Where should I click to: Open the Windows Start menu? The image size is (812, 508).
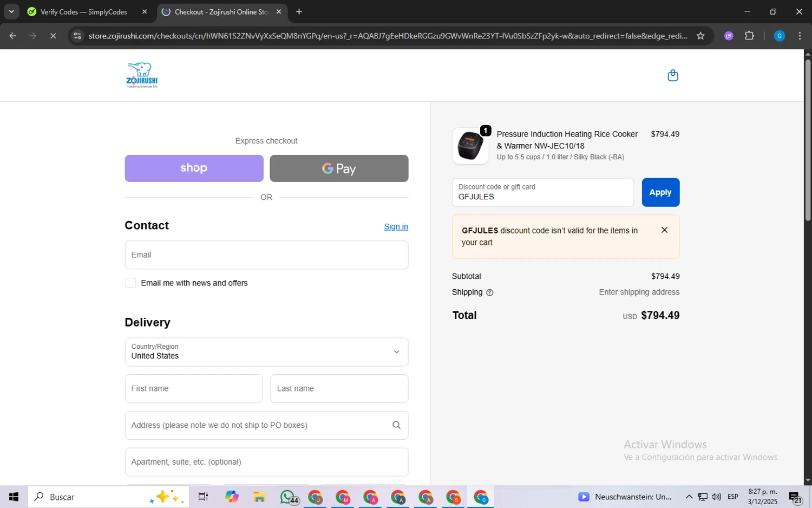14,497
